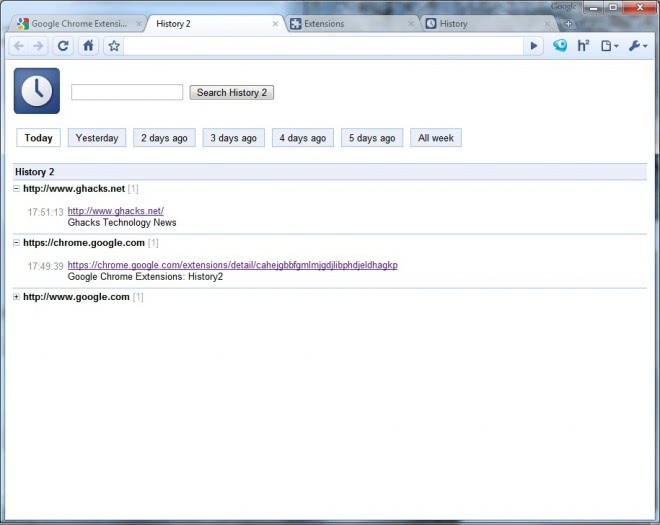660x525 pixels.
Task: Click the Ghacks Technology News title
Action: click(x=122, y=222)
